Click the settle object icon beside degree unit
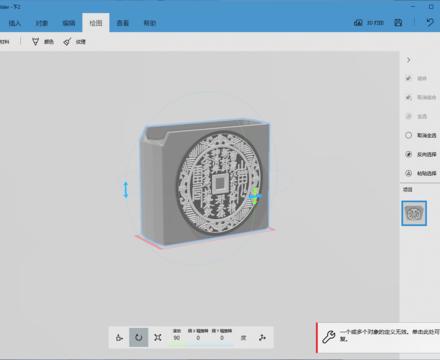The image size is (440, 360). tap(262, 338)
